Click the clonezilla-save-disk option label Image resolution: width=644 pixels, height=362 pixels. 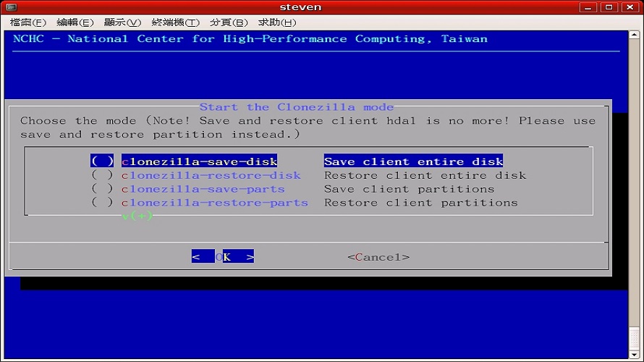point(199,161)
